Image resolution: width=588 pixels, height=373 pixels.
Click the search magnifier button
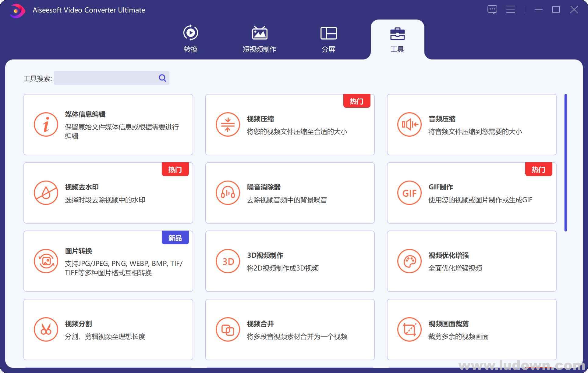pyautogui.click(x=162, y=78)
